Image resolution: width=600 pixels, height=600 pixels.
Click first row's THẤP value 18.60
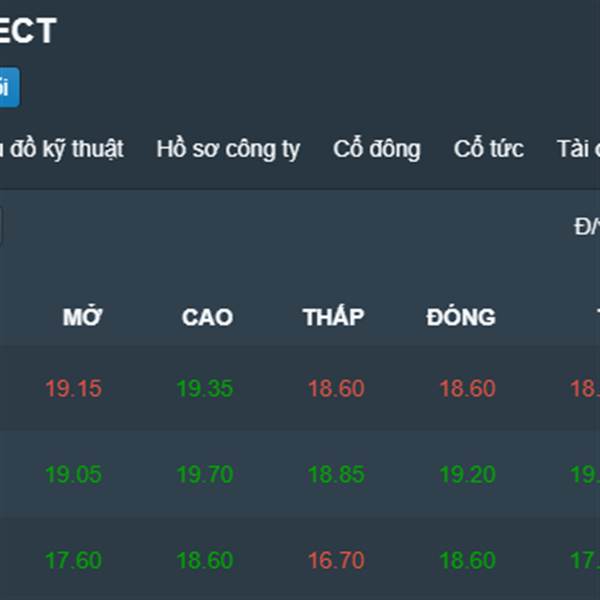336,389
